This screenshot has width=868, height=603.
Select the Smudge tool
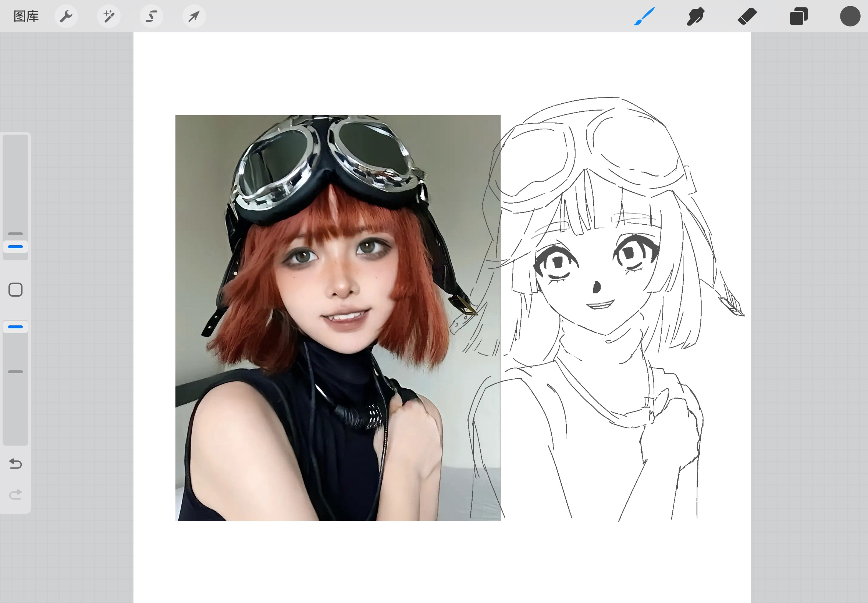click(696, 16)
